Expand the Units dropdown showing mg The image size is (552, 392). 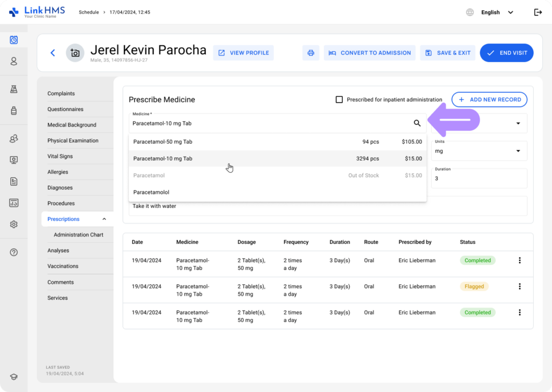coord(517,151)
